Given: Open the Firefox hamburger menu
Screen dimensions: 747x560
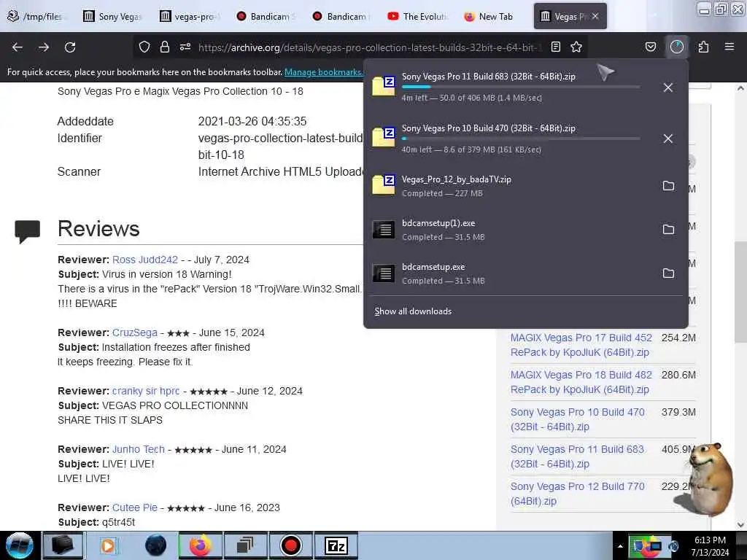Looking at the screenshot, I should click(729, 47).
